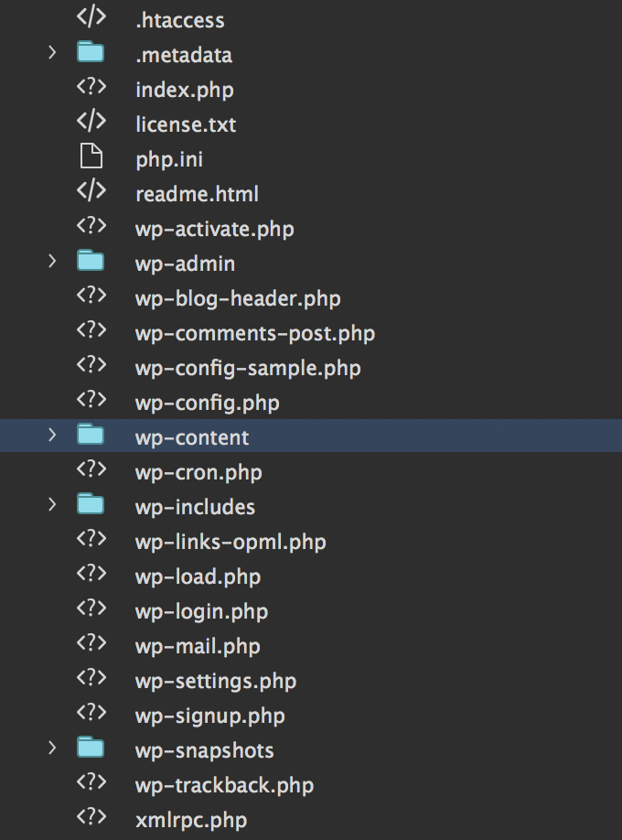Click the PHP icon beside wp-activate.php
This screenshot has height=840, width=622.
tap(91, 225)
